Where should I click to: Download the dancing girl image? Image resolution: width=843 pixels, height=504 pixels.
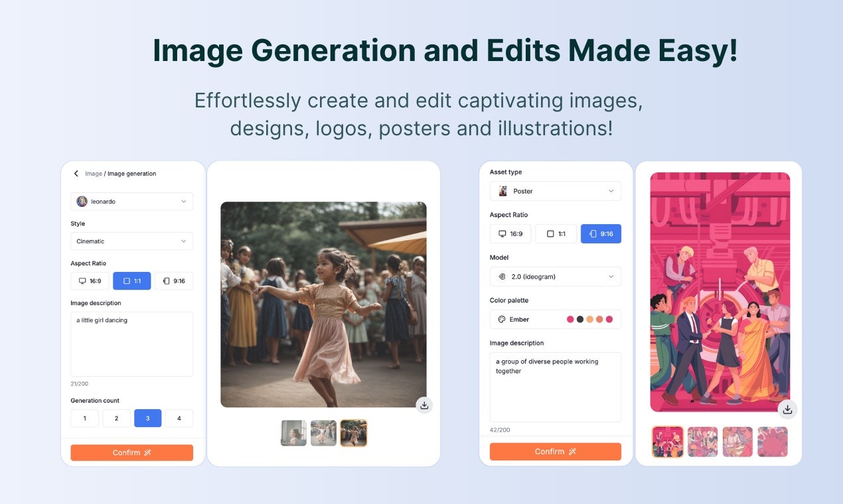pyautogui.click(x=425, y=405)
